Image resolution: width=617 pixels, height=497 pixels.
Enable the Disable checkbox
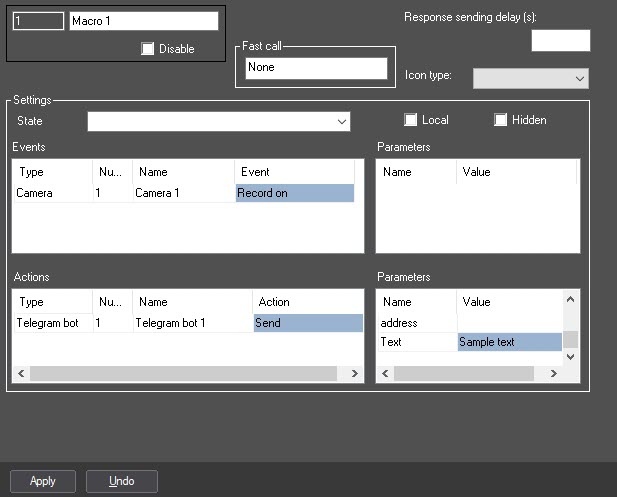[x=148, y=49]
